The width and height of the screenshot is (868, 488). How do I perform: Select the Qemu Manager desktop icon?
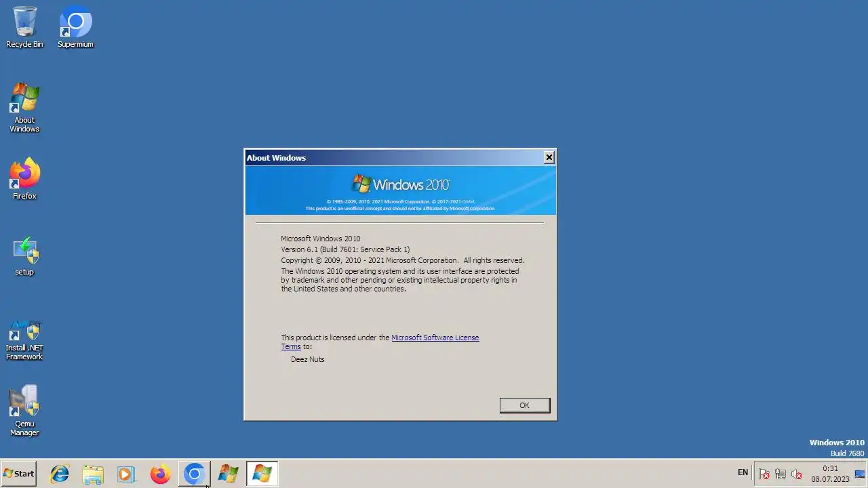tap(24, 411)
